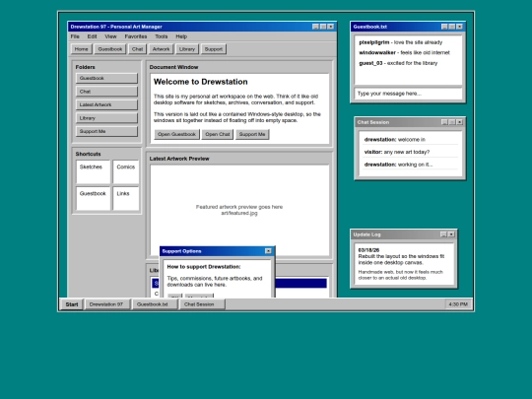Maximize the Chat Session window
Screen dimensions: 532x399
(452, 122)
